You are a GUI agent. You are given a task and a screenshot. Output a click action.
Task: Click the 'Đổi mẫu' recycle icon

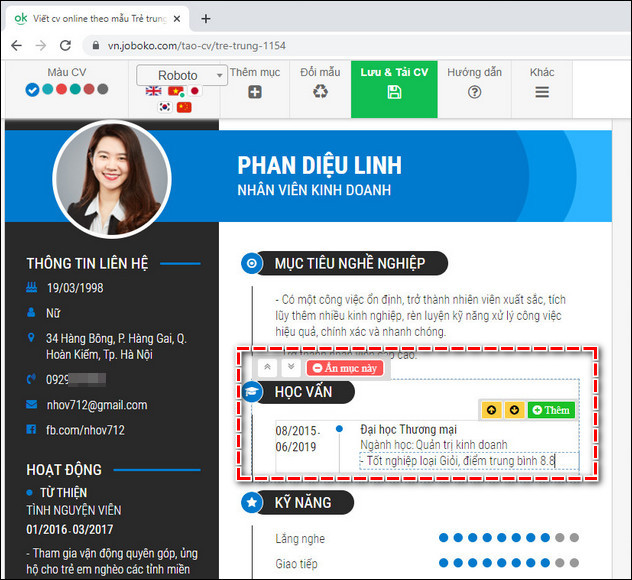[x=320, y=92]
